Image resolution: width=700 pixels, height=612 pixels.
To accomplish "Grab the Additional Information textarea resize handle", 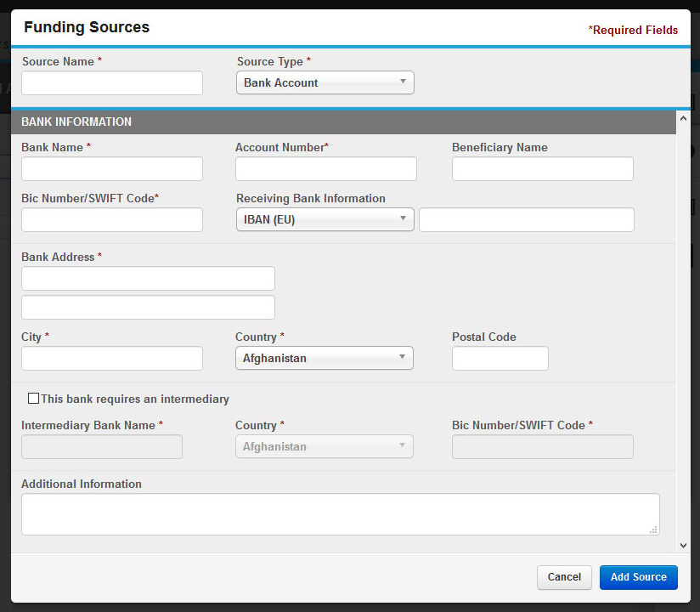I will pyautogui.click(x=653, y=530).
